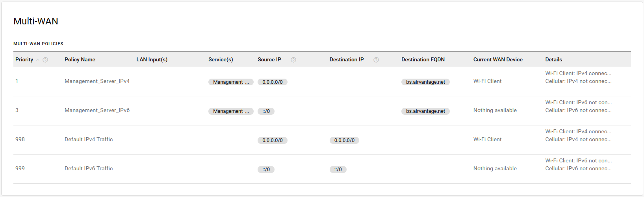This screenshot has height=197, width=644.
Task: Click the Management service tag in IPv4 row
Action: tap(231, 82)
